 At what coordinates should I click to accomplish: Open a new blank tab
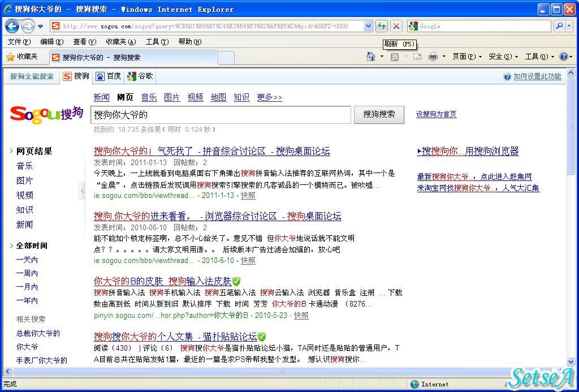click(x=226, y=58)
